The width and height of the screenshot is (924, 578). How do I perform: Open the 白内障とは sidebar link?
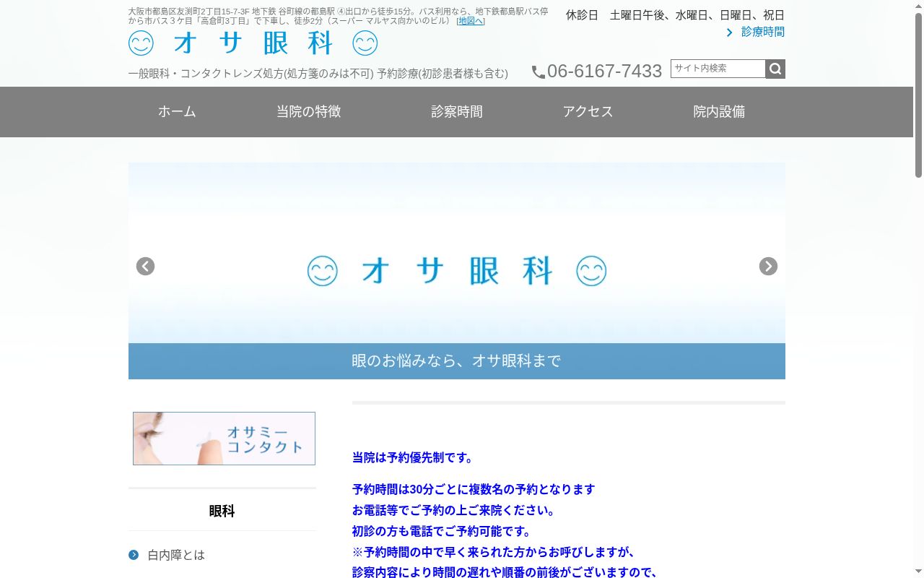[176, 555]
